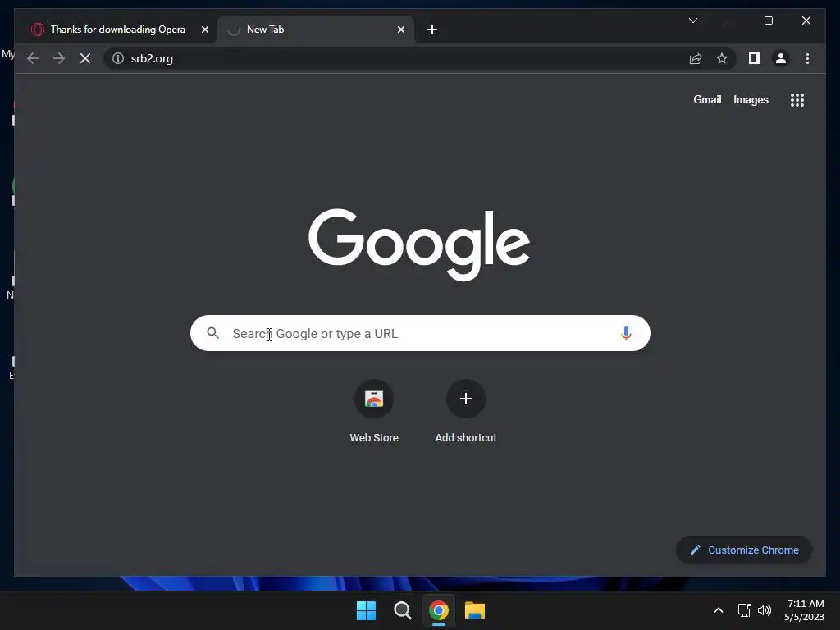Click the share this page icon

tap(696, 58)
